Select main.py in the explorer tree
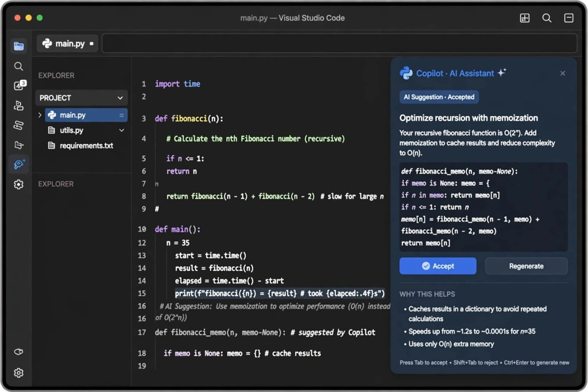The image size is (588, 392). [86, 115]
